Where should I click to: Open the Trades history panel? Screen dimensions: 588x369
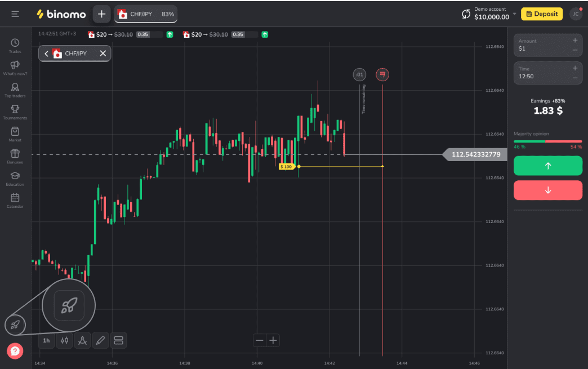point(15,45)
